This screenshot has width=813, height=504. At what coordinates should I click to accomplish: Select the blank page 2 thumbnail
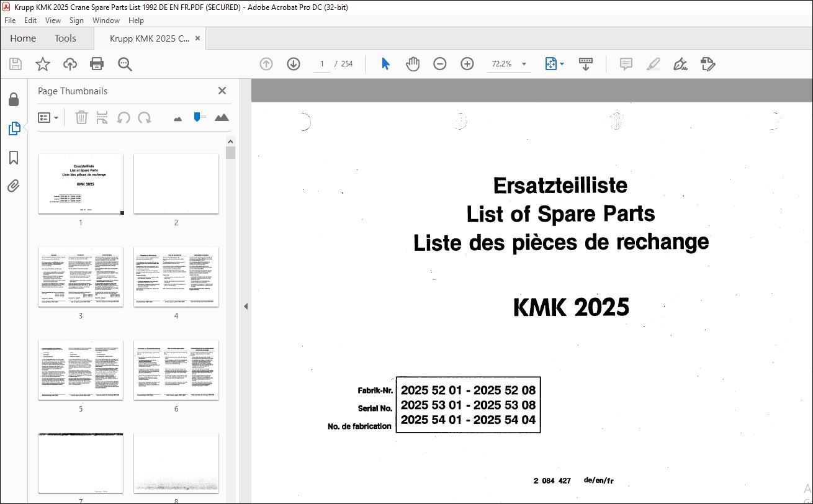coord(176,184)
